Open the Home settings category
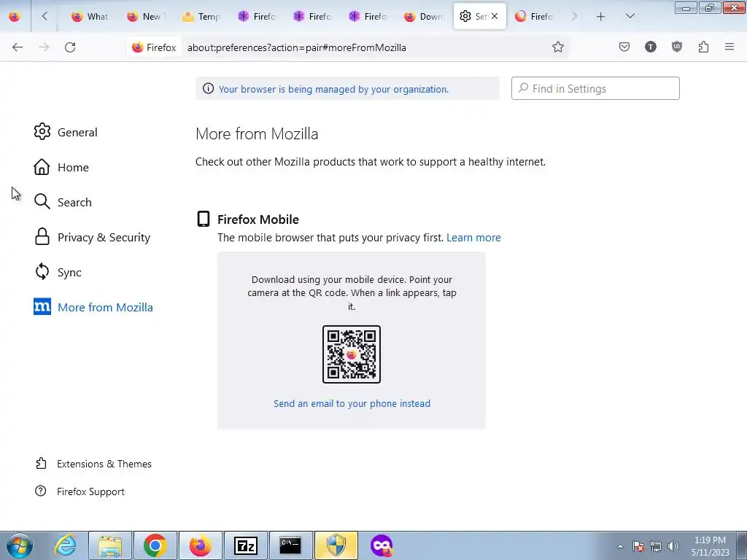The width and height of the screenshot is (747, 560). 61,167
